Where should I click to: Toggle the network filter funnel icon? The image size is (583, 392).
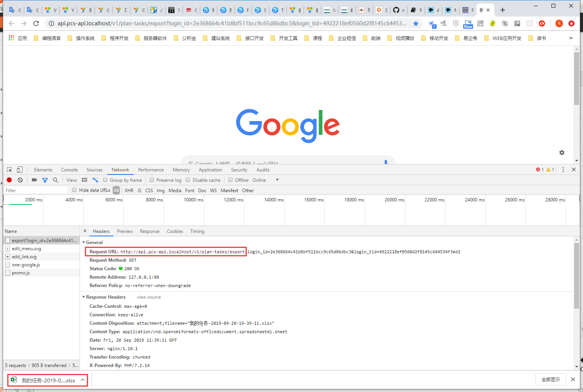pyautogui.click(x=45, y=180)
